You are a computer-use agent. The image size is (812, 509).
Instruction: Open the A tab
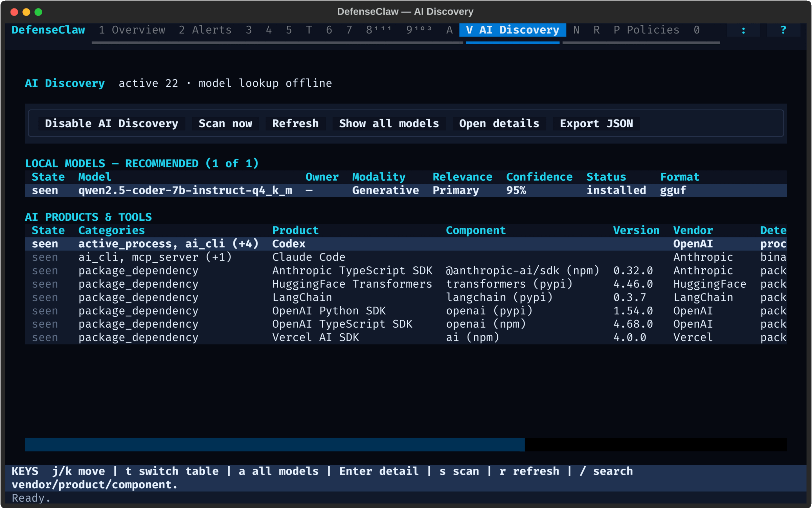[449, 30]
